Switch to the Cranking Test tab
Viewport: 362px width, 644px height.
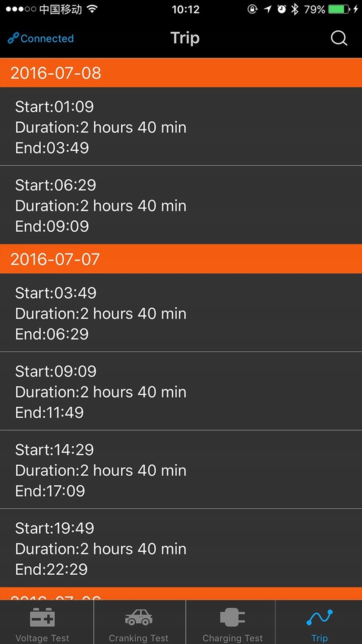[x=138, y=638]
